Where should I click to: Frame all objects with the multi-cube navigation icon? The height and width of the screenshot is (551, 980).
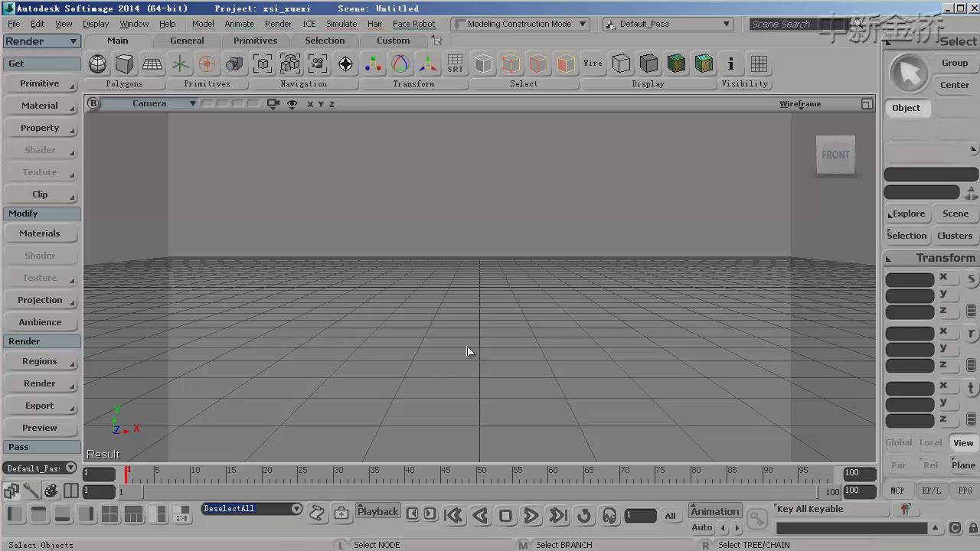click(290, 64)
